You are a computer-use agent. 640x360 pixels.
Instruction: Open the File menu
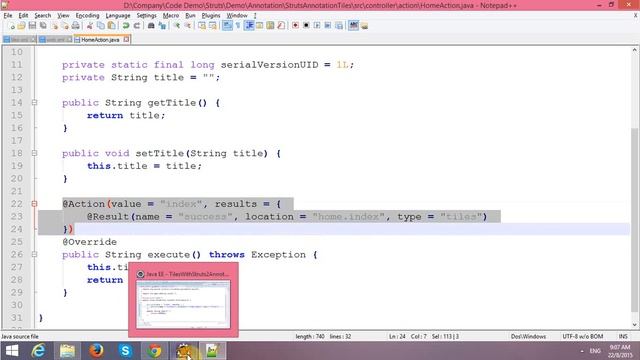[x=8, y=16]
